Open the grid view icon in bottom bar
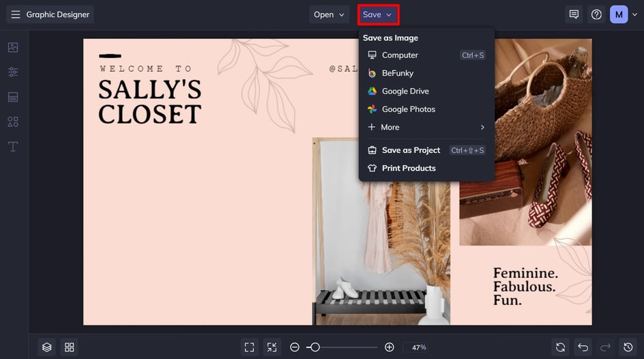Image resolution: width=644 pixels, height=359 pixels. pyautogui.click(x=70, y=347)
